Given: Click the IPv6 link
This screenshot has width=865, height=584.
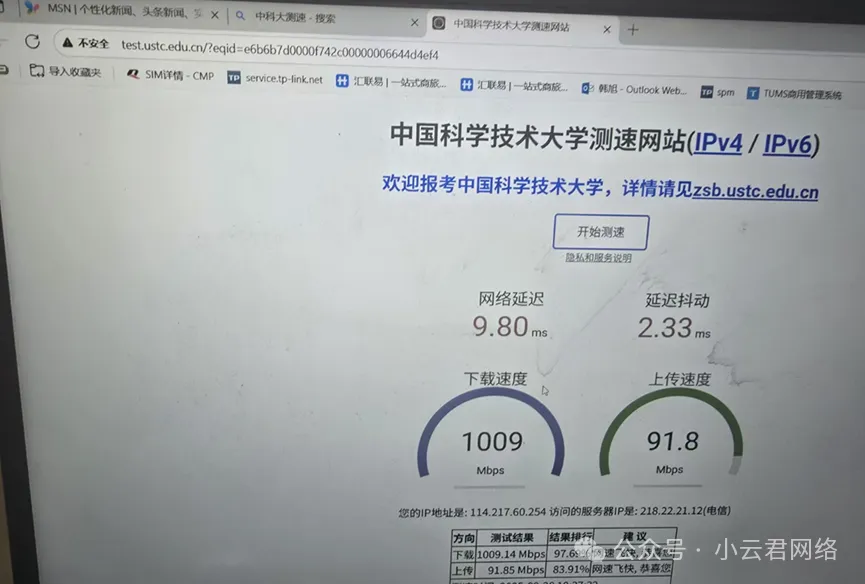Looking at the screenshot, I should point(786,145).
